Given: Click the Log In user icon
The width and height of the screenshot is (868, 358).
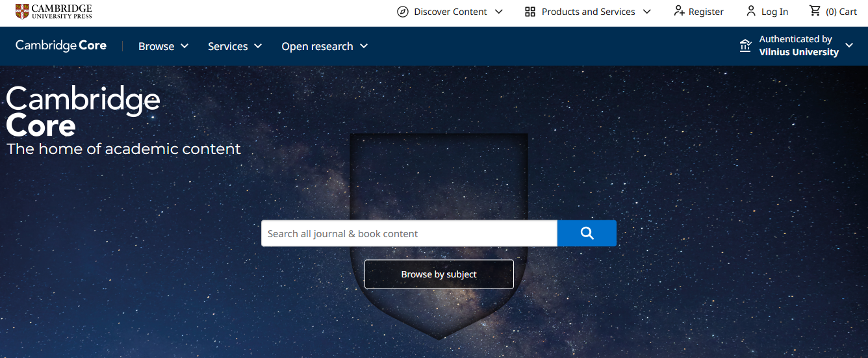Looking at the screenshot, I should pos(751,11).
